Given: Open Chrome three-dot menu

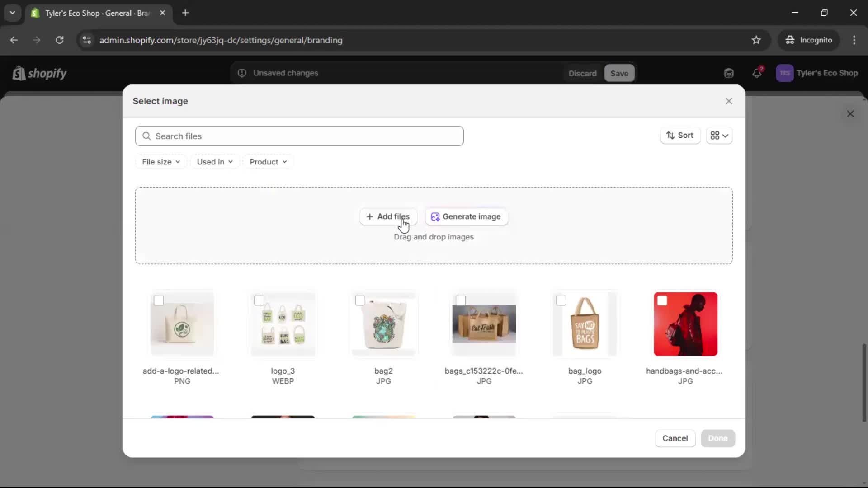Looking at the screenshot, I should pos(854,40).
